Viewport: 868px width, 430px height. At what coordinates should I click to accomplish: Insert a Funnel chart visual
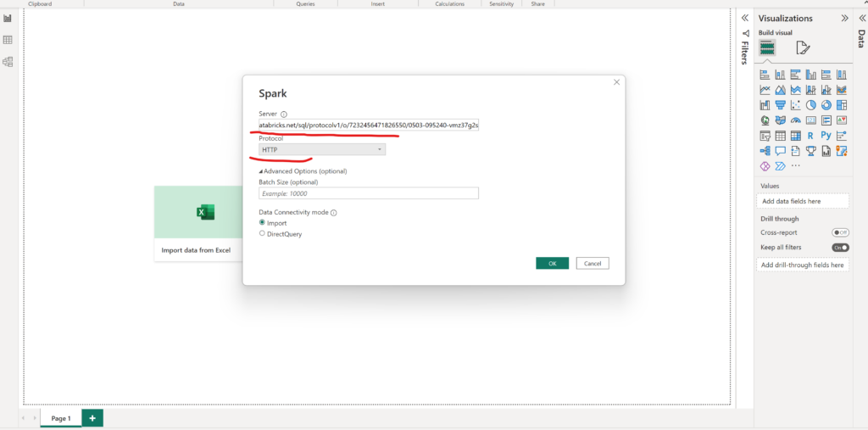point(781,104)
